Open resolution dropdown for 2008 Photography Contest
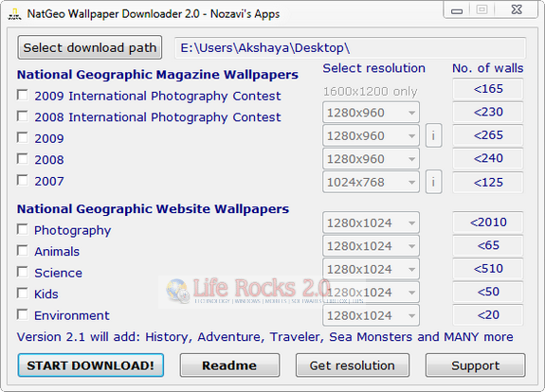545x392 pixels. 371,112
